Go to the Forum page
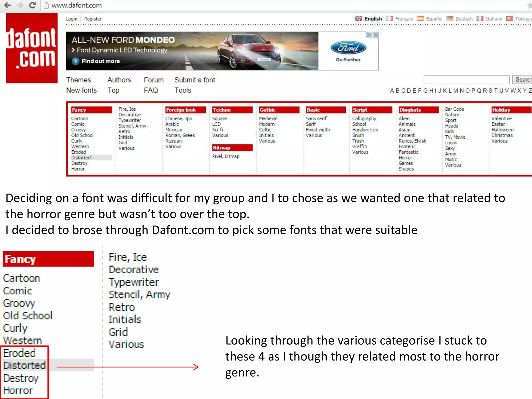The width and height of the screenshot is (532, 399). [x=154, y=80]
